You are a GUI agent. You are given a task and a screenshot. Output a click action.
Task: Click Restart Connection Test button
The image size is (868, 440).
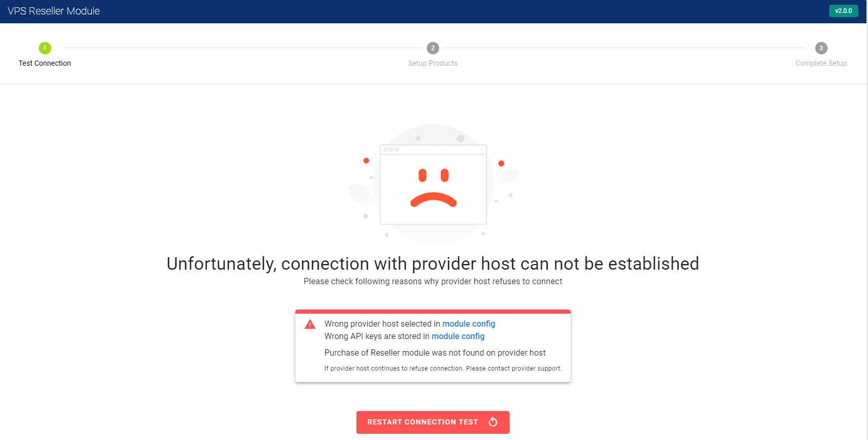coord(433,422)
